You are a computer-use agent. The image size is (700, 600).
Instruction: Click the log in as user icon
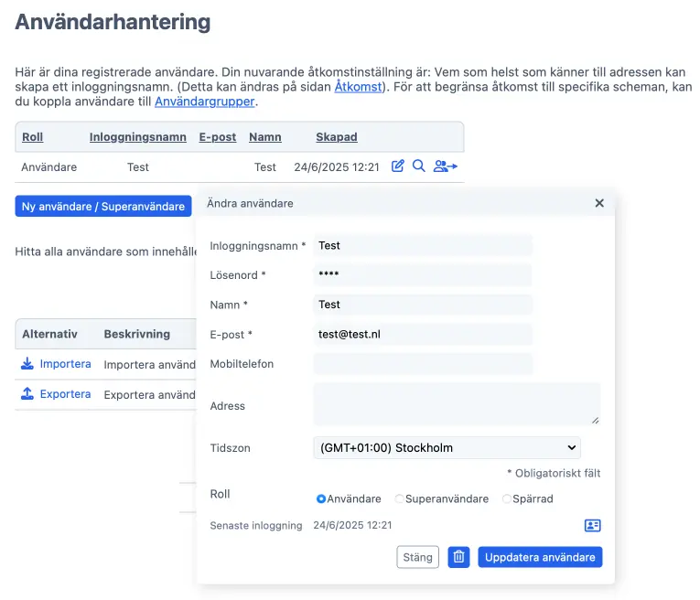(x=445, y=166)
